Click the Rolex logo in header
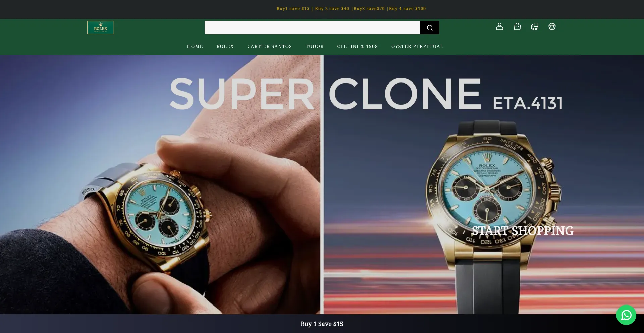Image resolution: width=644 pixels, height=333 pixels. click(101, 27)
